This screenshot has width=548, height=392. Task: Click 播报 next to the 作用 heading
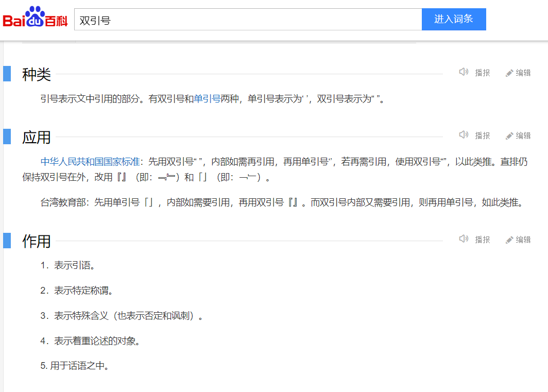[x=483, y=240]
